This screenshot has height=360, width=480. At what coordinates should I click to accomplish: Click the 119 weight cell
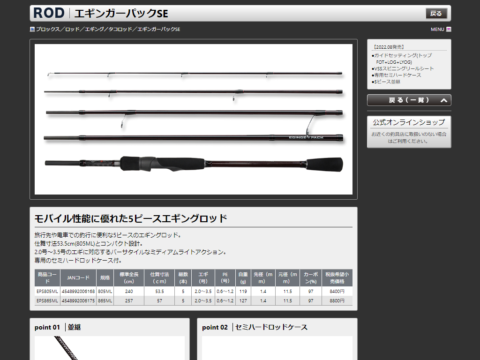coord(243,291)
